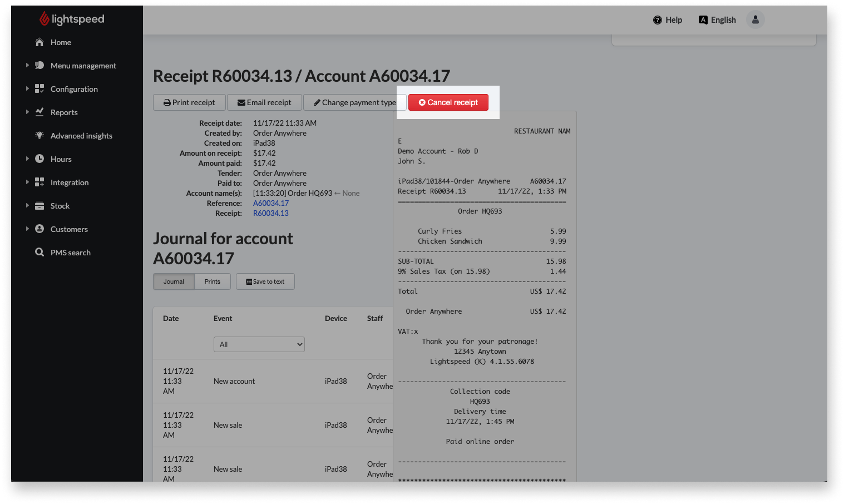Image resolution: width=844 pixels, height=504 pixels.
Task: Click the Device column header
Action: click(336, 318)
